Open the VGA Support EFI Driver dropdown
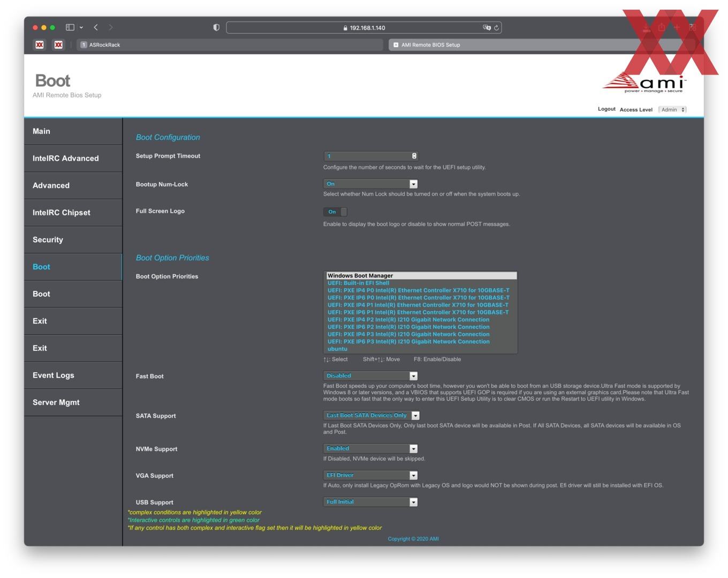728x578 pixels. tap(370, 475)
